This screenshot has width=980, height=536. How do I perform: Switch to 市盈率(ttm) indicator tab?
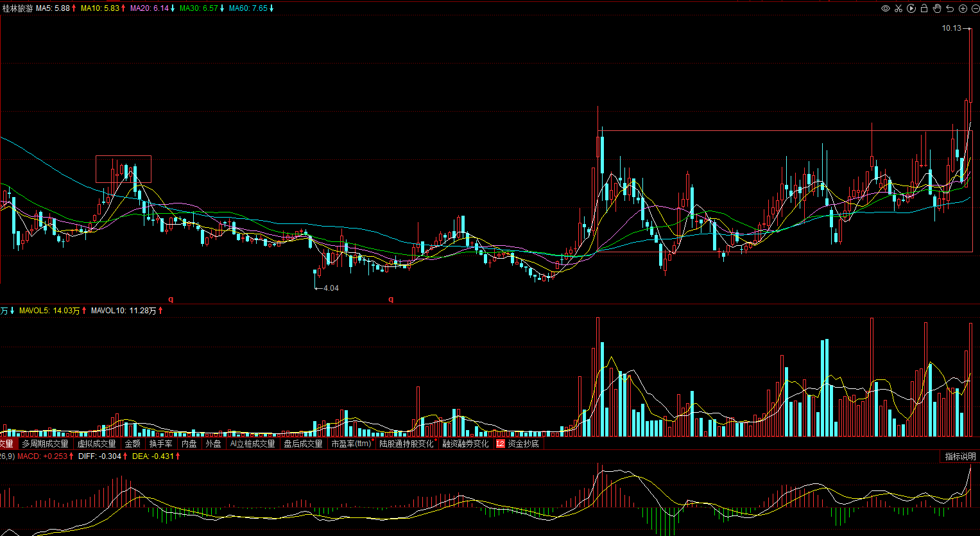click(352, 444)
